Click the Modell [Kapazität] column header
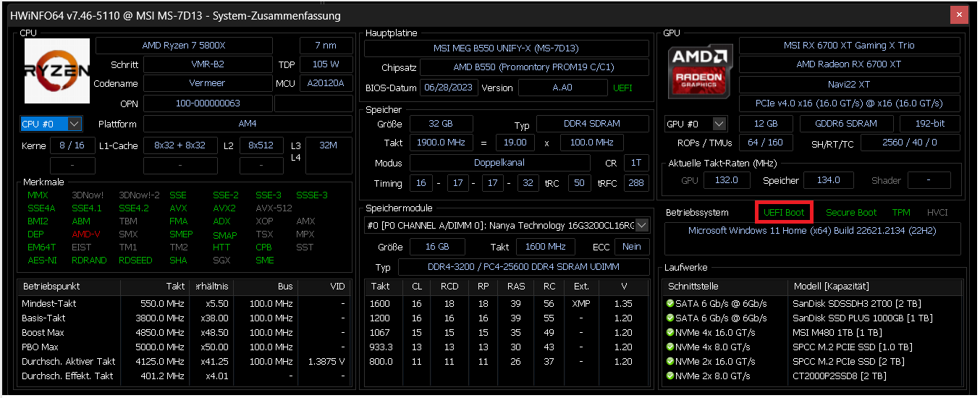Screen dimensions: 980x398 point(874,287)
